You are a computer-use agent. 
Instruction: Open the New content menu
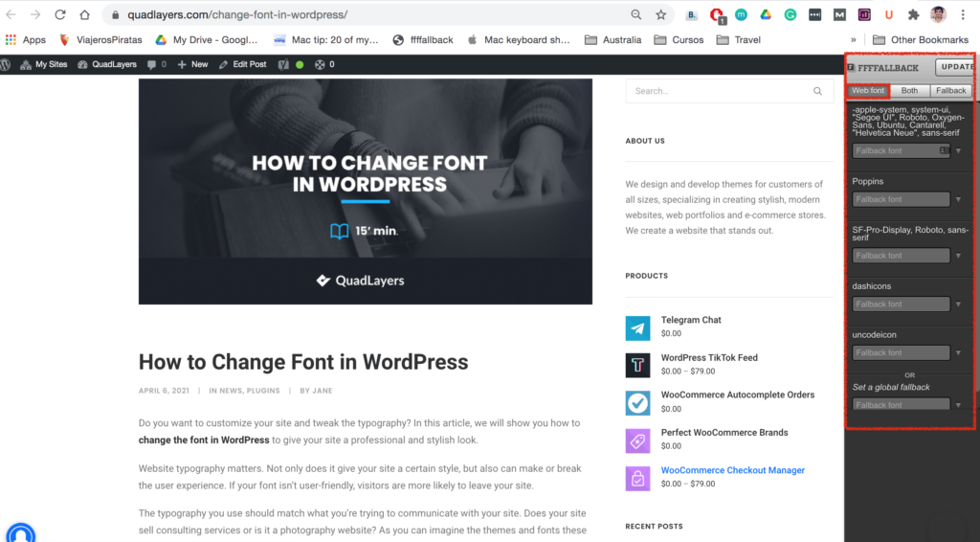(x=192, y=64)
